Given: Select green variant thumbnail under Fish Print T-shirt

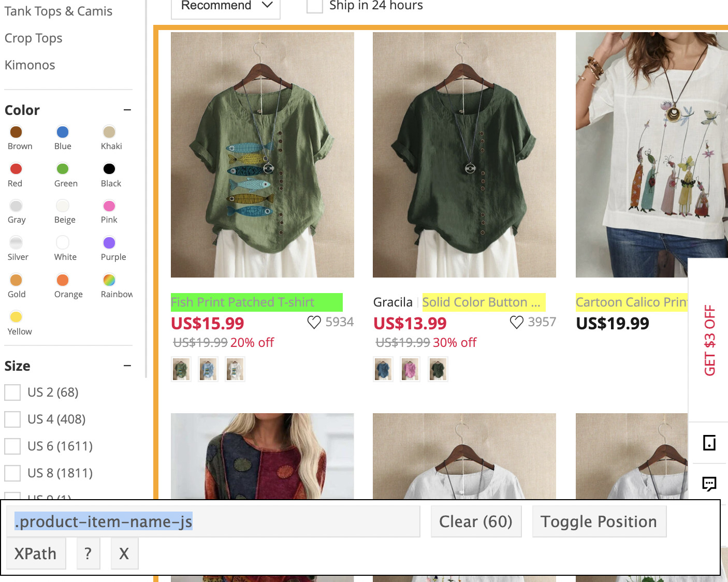Looking at the screenshot, I should click(181, 369).
